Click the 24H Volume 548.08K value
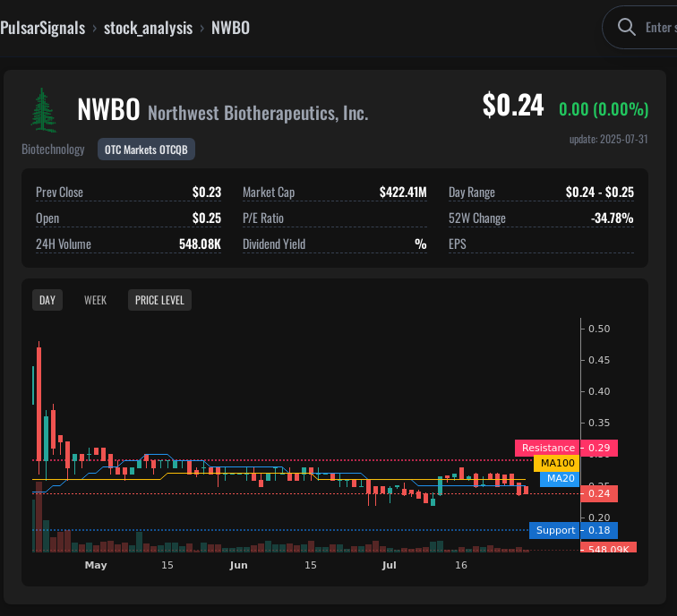 (x=200, y=244)
